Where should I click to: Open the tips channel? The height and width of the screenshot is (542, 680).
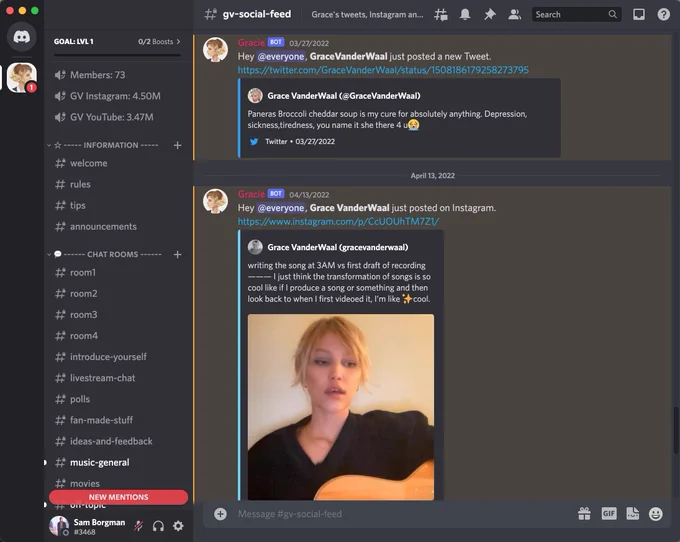click(x=117, y=206)
